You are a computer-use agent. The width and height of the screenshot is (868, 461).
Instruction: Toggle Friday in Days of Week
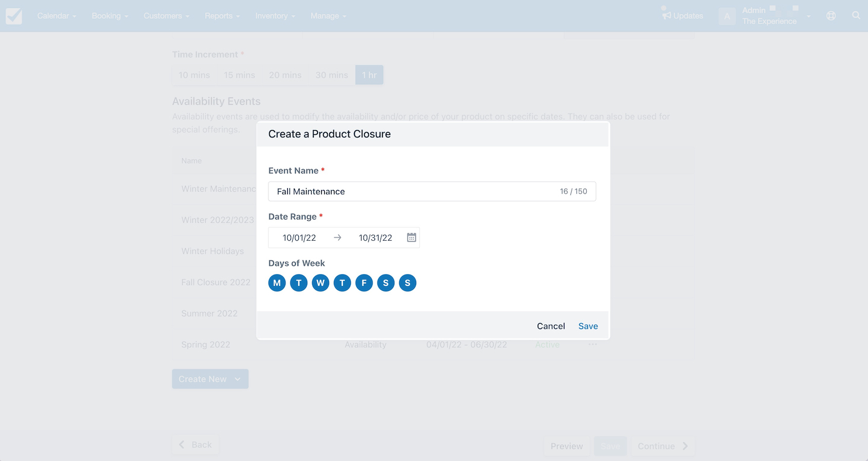pos(364,283)
